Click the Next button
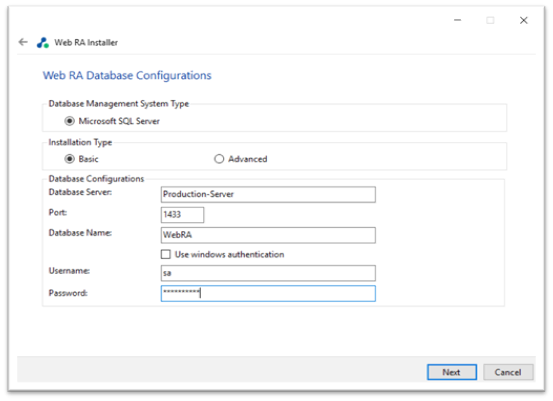The height and width of the screenshot is (401, 553). [x=452, y=372]
